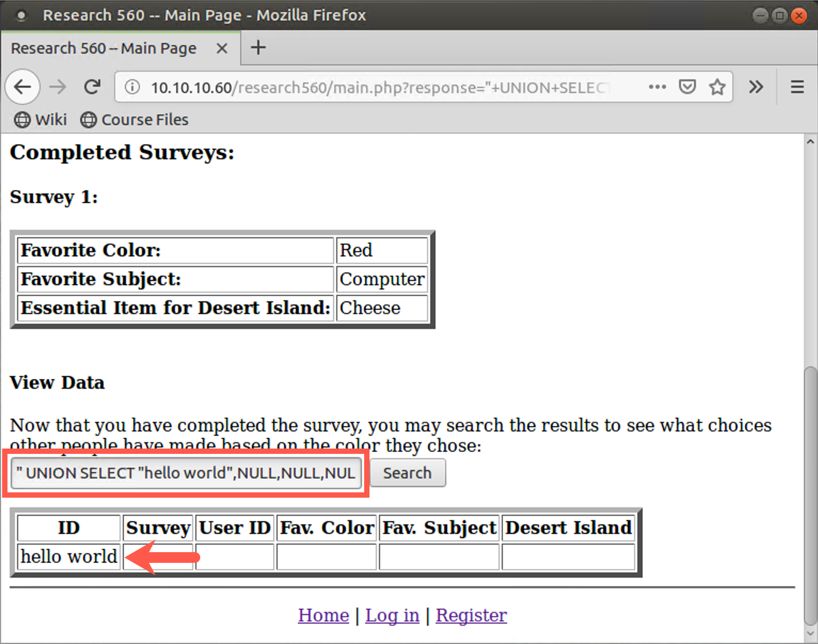Click the forward navigation arrow

click(x=57, y=87)
